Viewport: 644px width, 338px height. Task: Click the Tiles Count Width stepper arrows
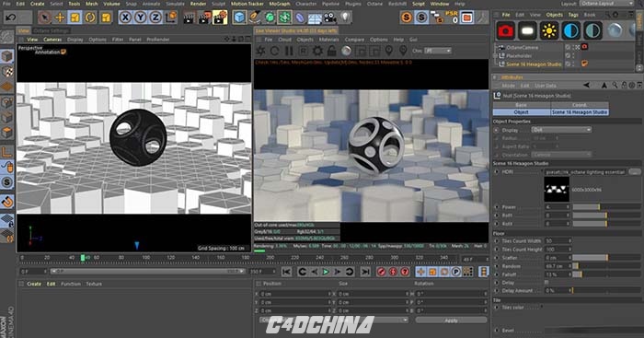569,240
